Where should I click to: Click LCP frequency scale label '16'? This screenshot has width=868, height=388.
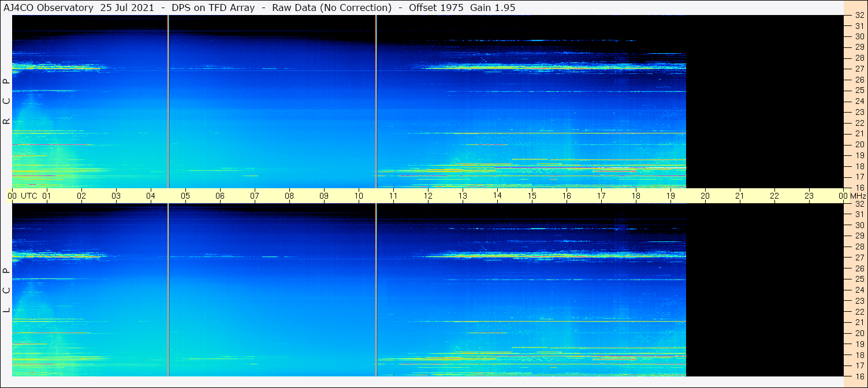(859, 376)
